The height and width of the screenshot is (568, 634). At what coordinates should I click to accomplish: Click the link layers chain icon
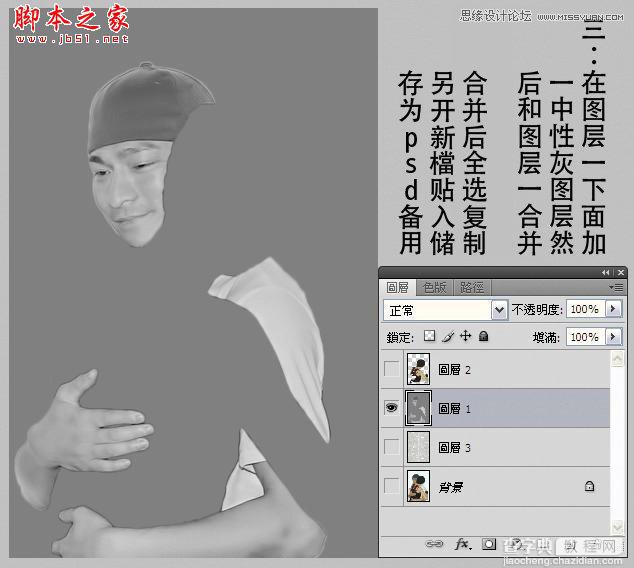coord(434,544)
